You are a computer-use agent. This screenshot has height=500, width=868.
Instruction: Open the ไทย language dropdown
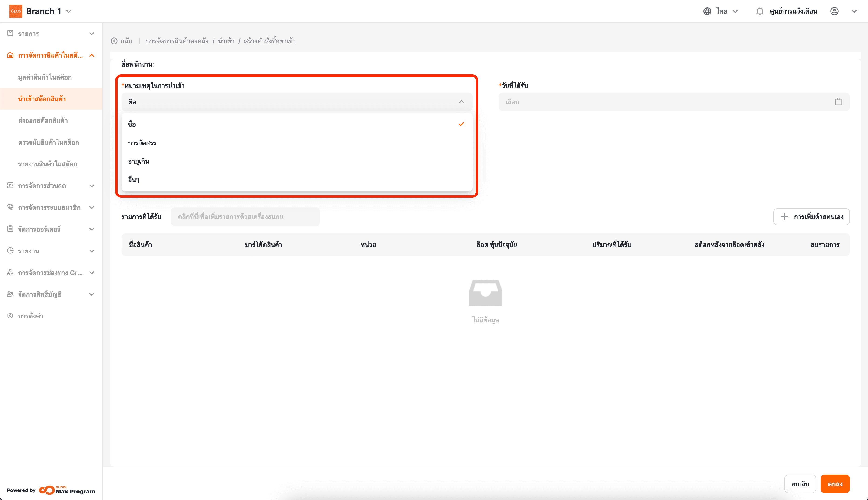tap(727, 11)
